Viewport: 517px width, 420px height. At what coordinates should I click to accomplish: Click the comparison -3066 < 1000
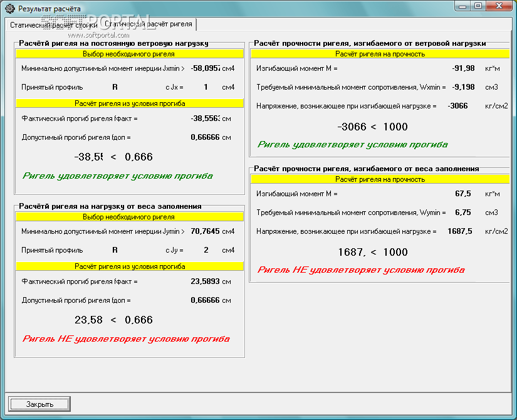pos(373,127)
